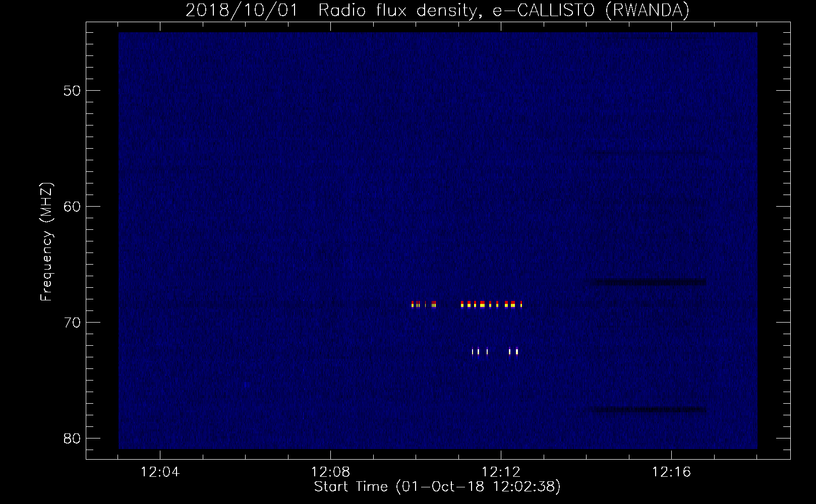Click the red-yellow burst cluster near 68 MHz at 12:12
The height and width of the screenshot is (504, 816).
492,304
